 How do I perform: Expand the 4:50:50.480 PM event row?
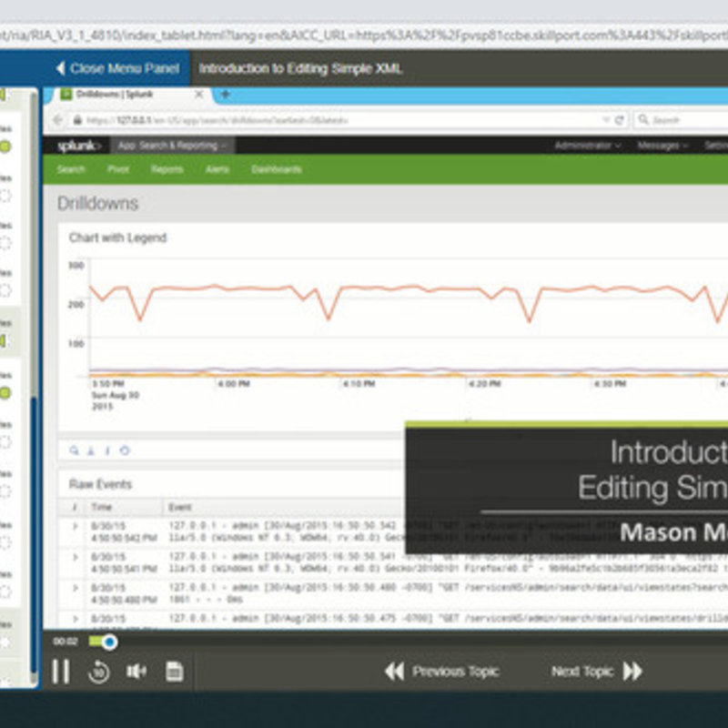pyautogui.click(x=76, y=588)
